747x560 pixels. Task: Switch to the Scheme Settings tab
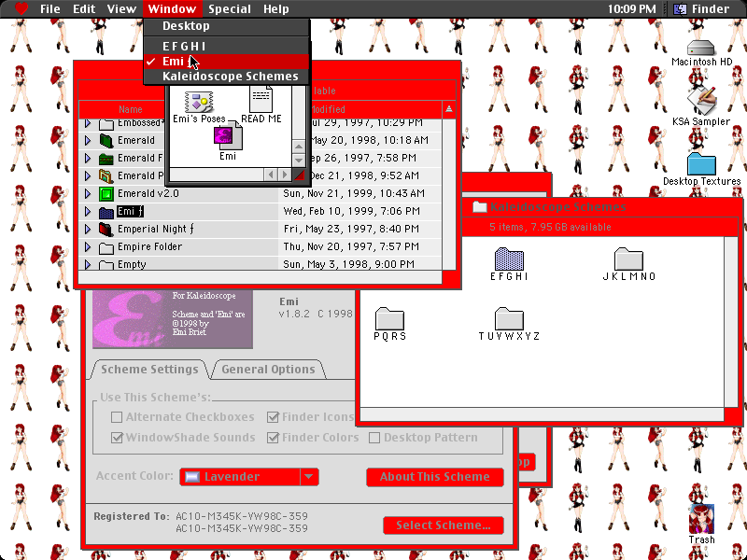(x=149, y=369)
